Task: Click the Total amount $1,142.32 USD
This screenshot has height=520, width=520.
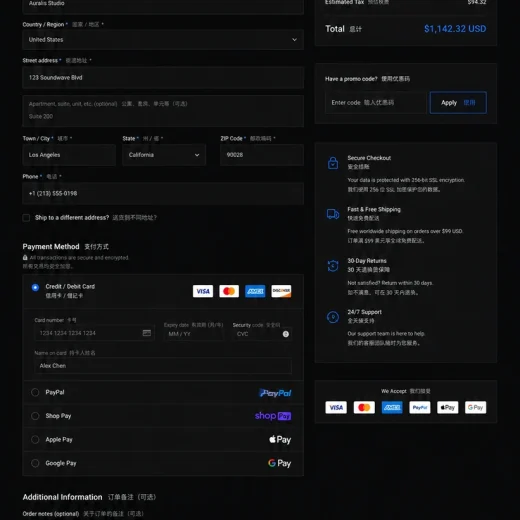Action: (x=455, y=29)
